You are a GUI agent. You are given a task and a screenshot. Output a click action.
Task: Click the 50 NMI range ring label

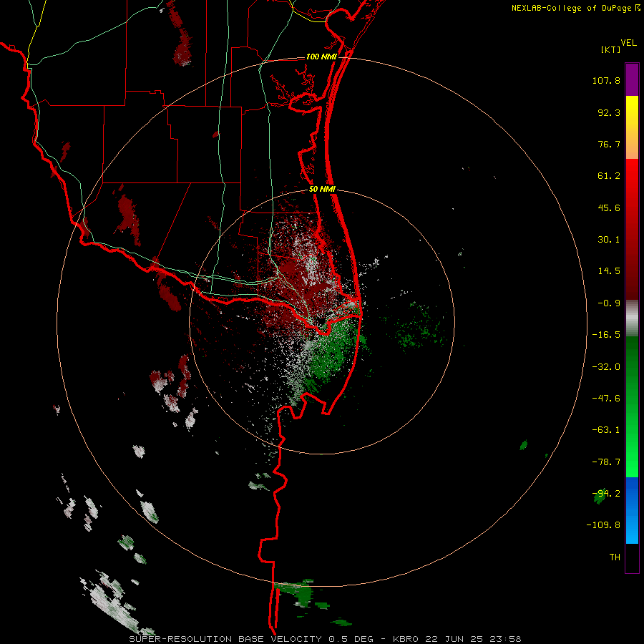(323, 190)
